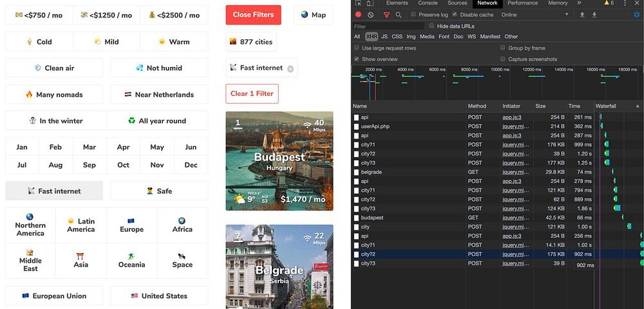The image size is (644, 309).
Task: Select the request row with size 42.5 KB
Action: tap(497, 218)
